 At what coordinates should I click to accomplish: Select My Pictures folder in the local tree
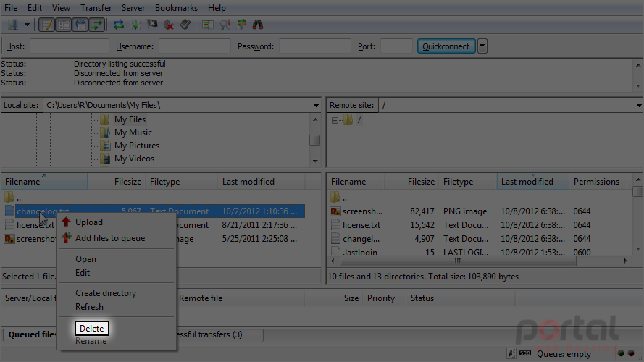(x=137, y=146)
